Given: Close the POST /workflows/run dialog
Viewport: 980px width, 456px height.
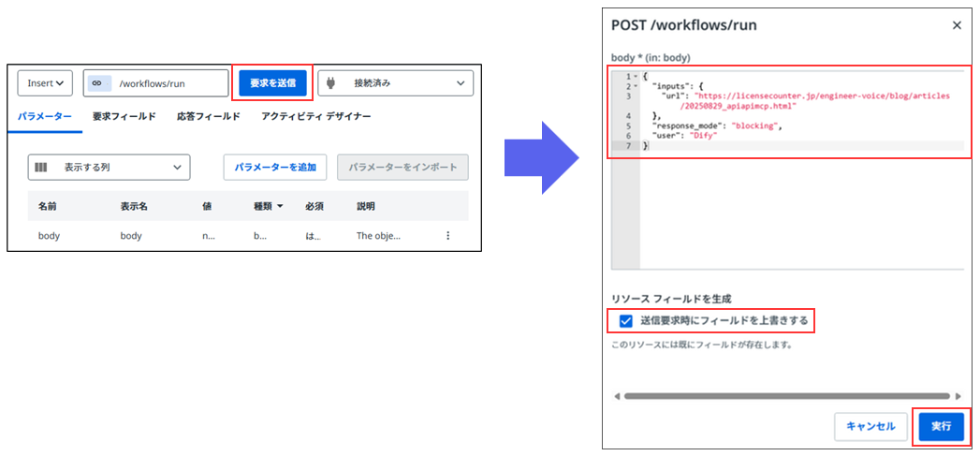Looking at the screenshot, I should click(957, 25).
